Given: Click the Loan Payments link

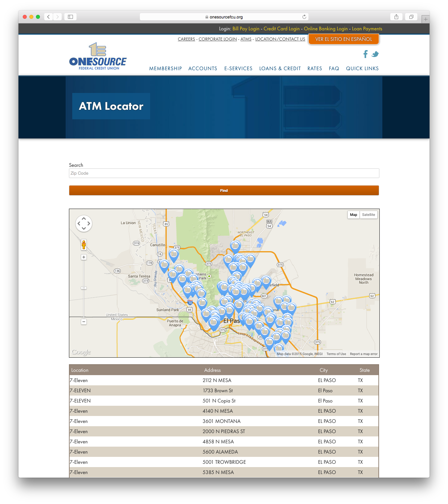Looking at the screenshot, I should [367, 29].
